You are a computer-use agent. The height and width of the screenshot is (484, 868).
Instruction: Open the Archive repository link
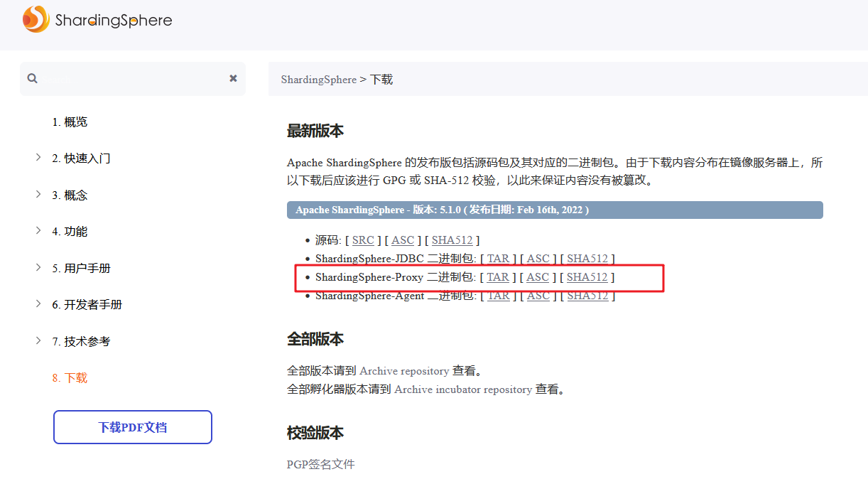click(404, 371)
